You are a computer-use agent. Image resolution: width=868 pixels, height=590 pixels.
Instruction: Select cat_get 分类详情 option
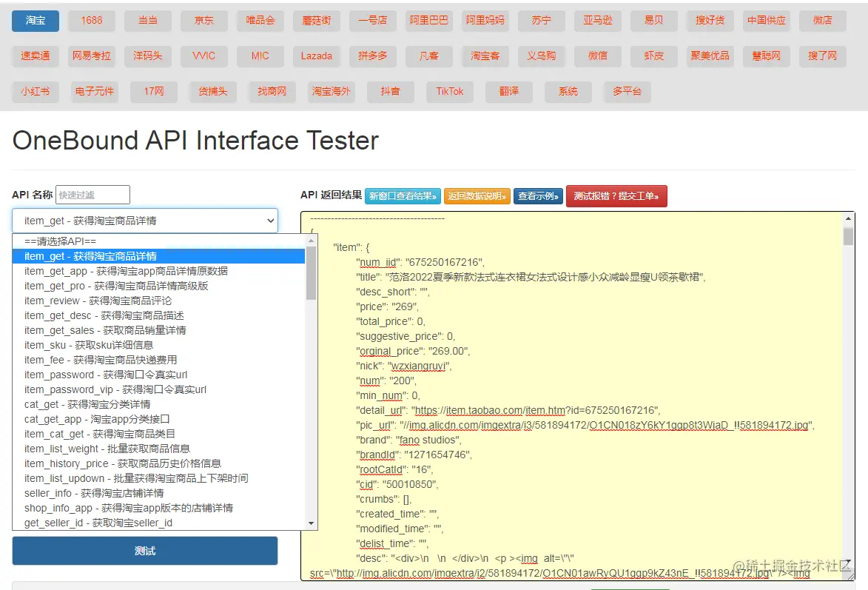(x=158, y=404)
